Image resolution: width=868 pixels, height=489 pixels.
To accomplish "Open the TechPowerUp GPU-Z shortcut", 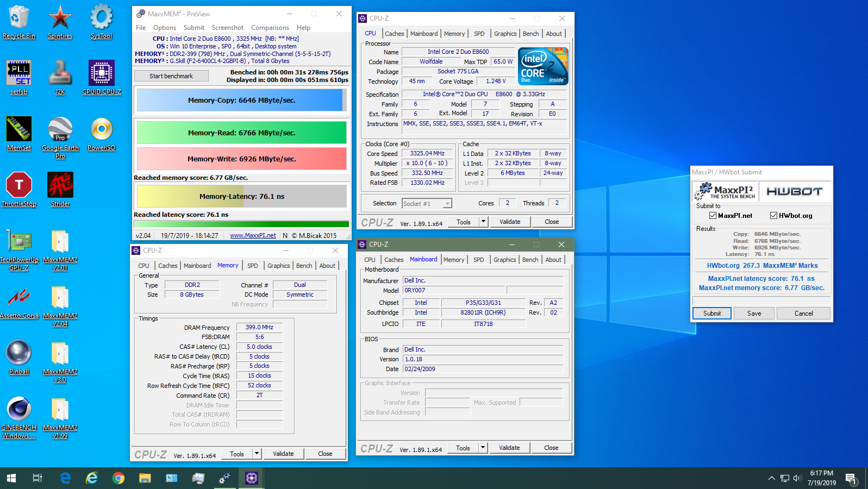I will [19, 250].
